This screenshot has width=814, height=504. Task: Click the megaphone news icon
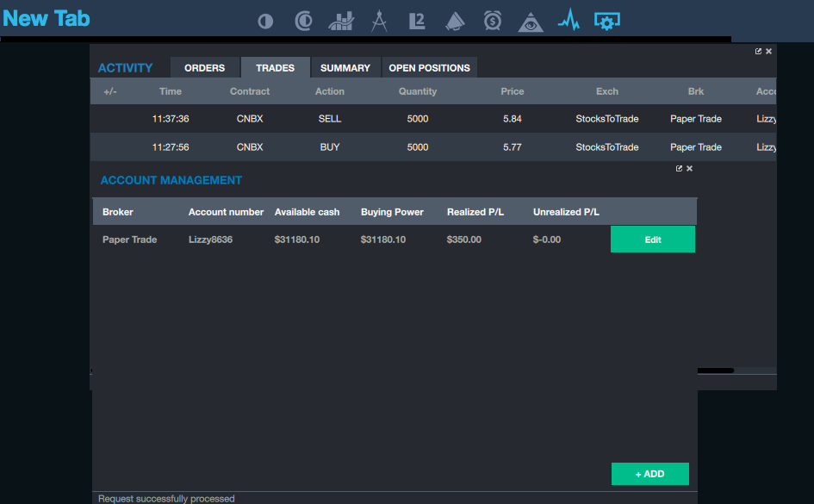click(x=455, y=21)
